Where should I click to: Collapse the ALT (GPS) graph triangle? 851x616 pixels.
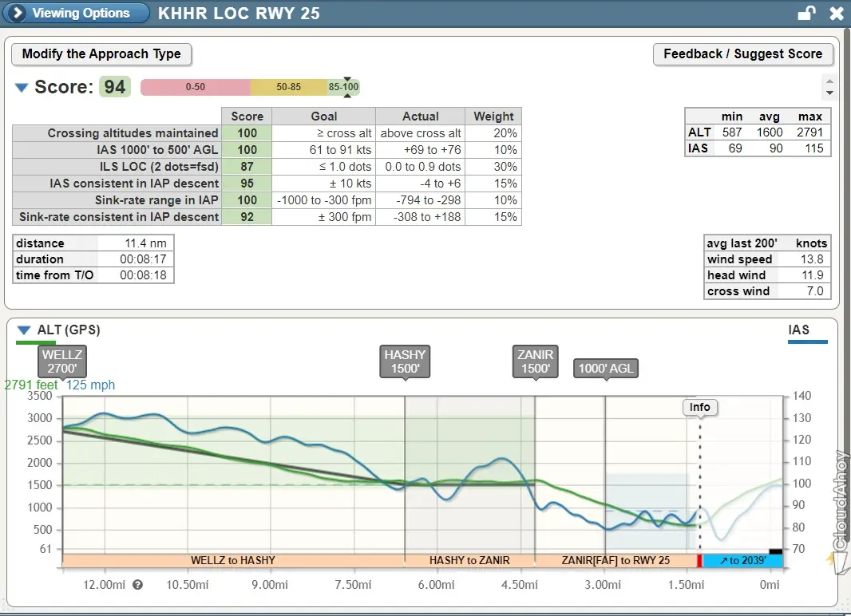(24, 330)
